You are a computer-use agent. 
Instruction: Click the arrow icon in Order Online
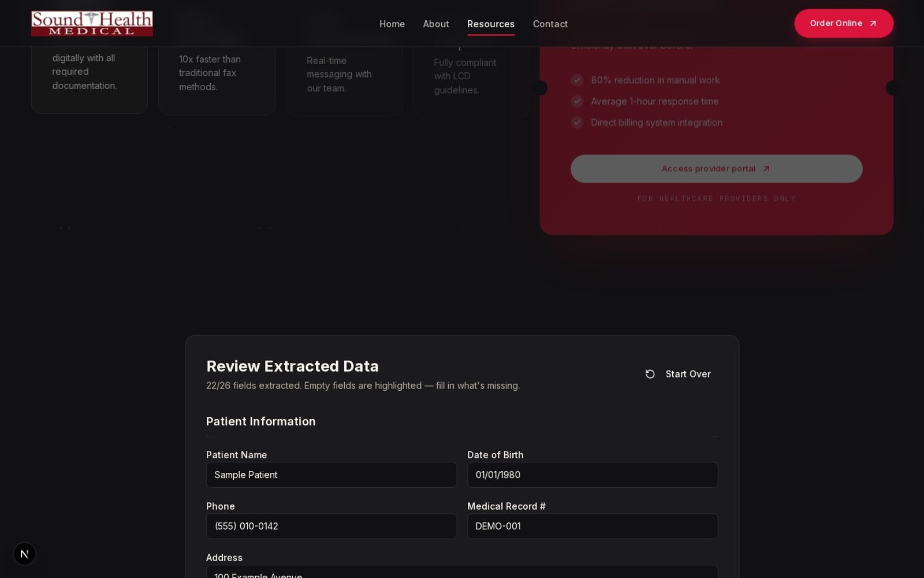873,23
